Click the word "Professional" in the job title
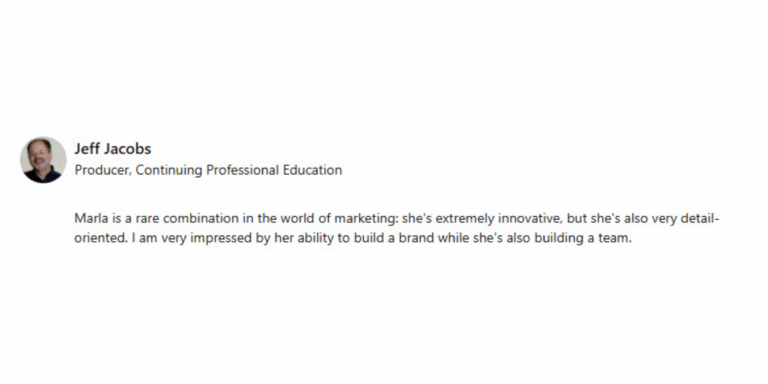 tap(242, 170)
